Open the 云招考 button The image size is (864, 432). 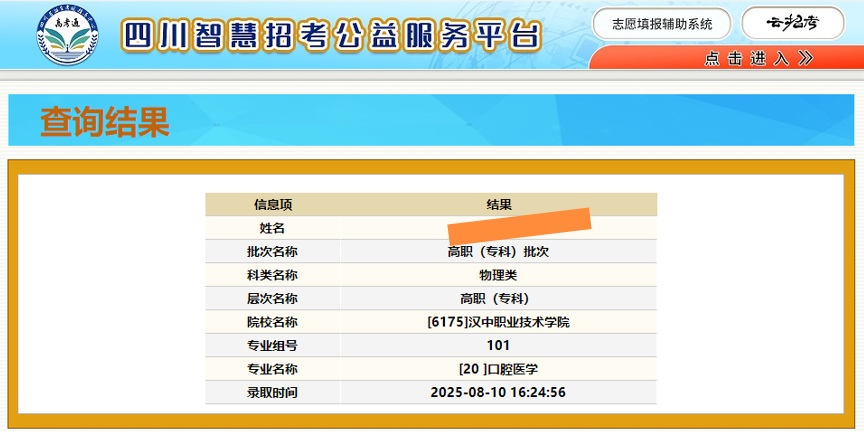pos(792,24)
